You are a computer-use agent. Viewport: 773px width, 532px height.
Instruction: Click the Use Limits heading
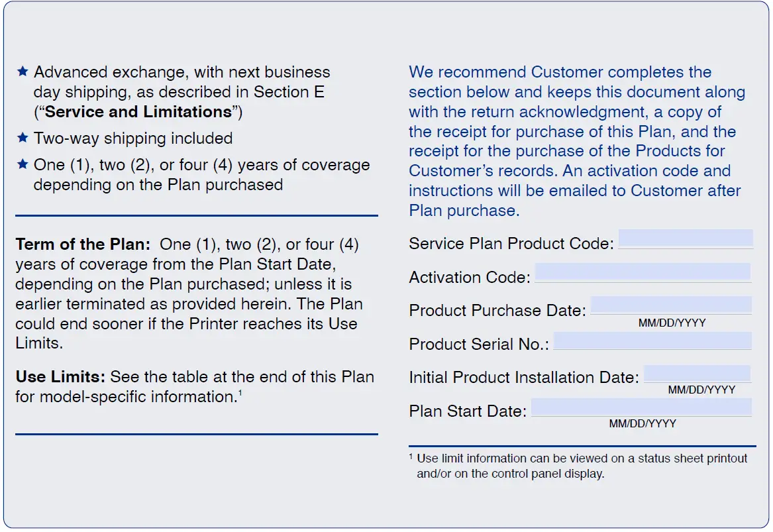pyautogui.click(x=60, y=377)
